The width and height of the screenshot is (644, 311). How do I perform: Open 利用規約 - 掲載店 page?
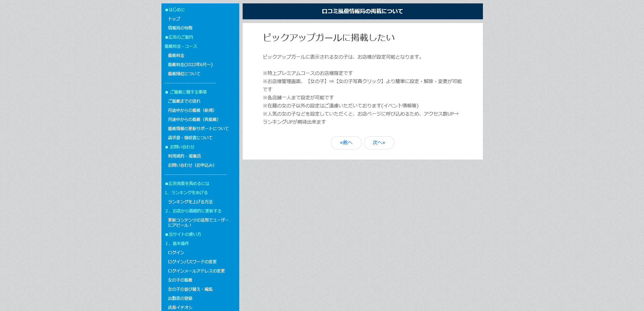pyautogui.click(x=184, y=156)
